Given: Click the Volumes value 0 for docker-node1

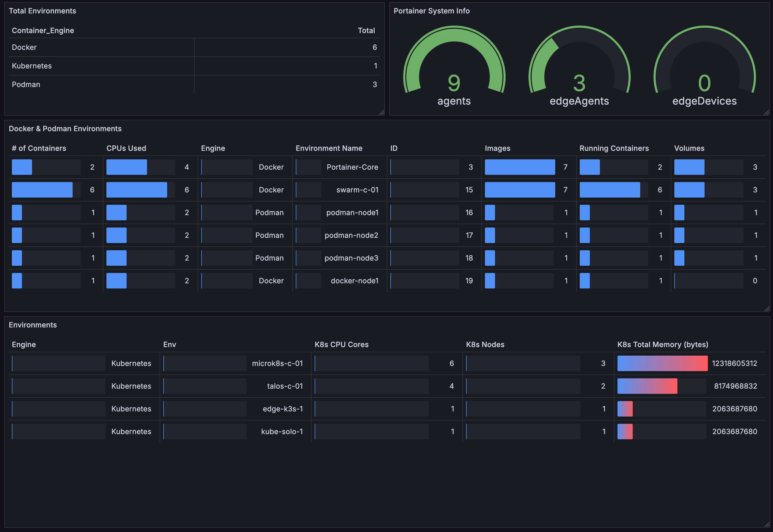Looking at the screenshot, I should point(755,281).
